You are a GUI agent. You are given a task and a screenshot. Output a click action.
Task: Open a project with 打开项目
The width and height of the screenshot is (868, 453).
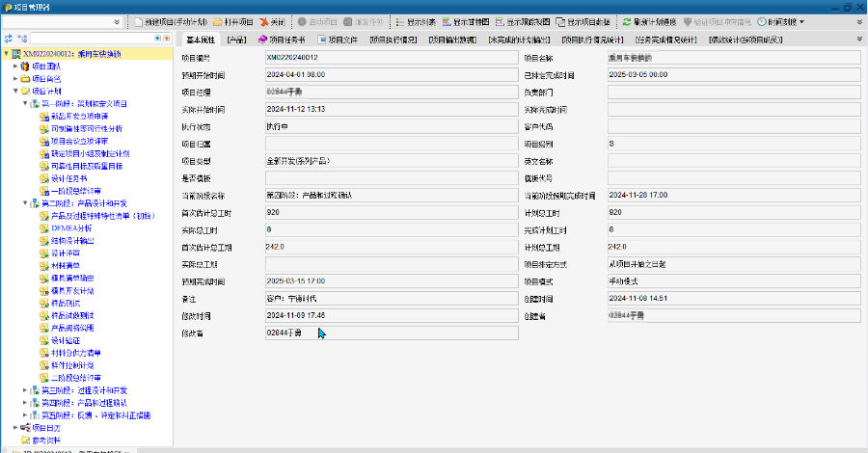point(232,21)
